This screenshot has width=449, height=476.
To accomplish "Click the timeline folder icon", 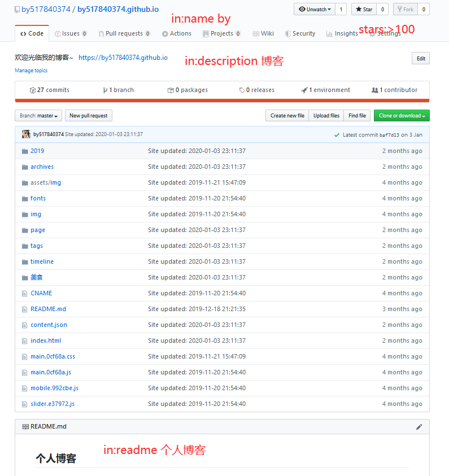I will pyautogui.click(x=25, y=261).
